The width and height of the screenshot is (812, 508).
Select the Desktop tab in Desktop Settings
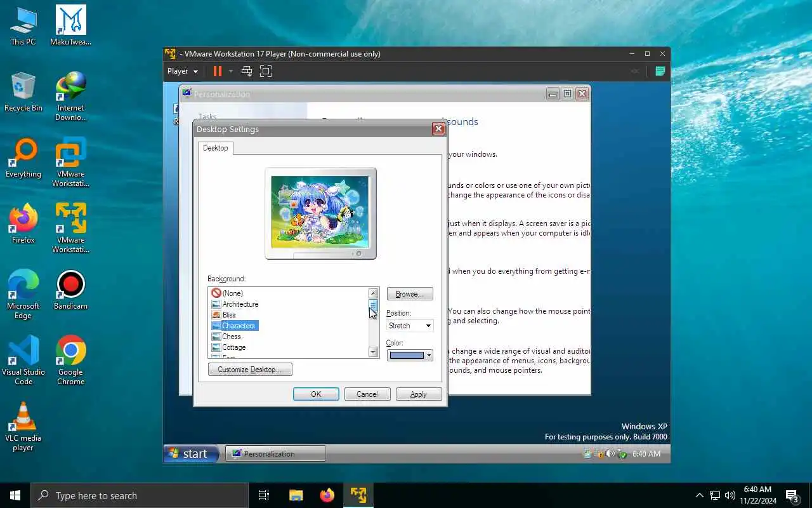coord(215,148)
